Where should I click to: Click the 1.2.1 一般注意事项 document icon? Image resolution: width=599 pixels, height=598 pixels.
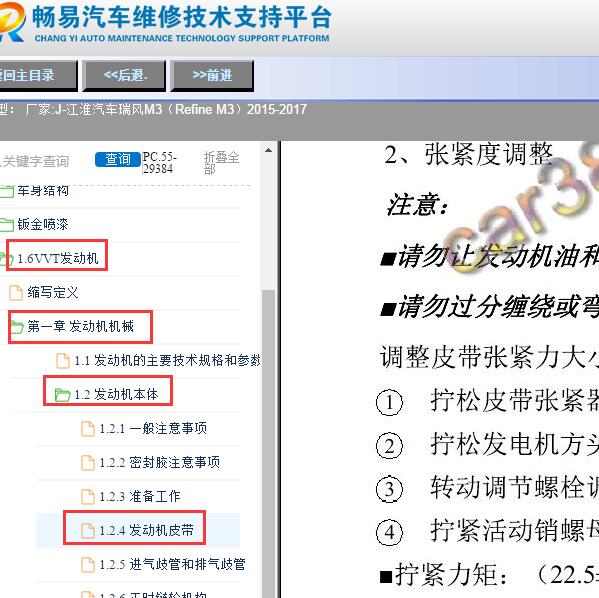pyautogui.click(x=88, y=429)
